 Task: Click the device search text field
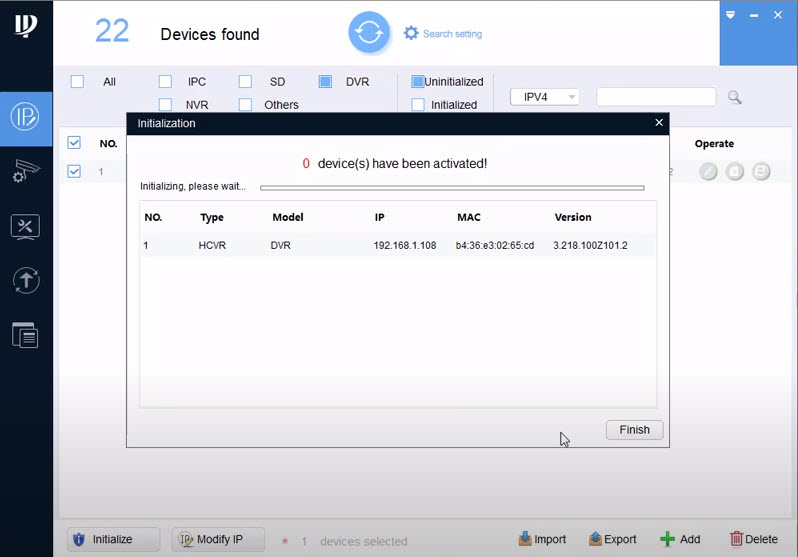click(656, 97)
